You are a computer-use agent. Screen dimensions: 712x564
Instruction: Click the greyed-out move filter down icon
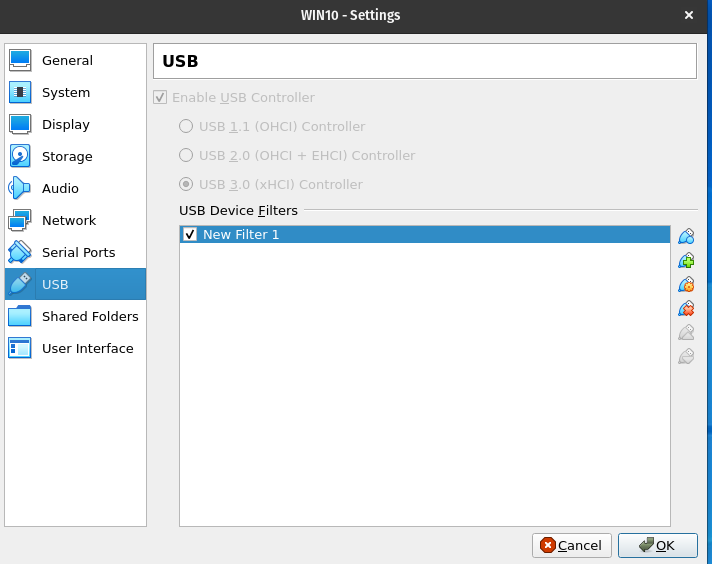point(686,357)
